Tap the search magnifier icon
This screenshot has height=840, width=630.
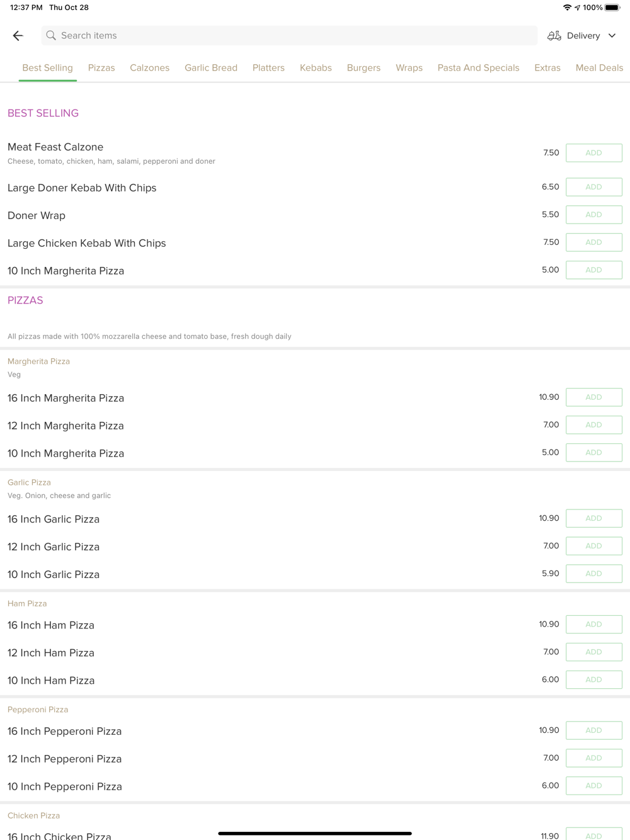(x=51, y=36)
